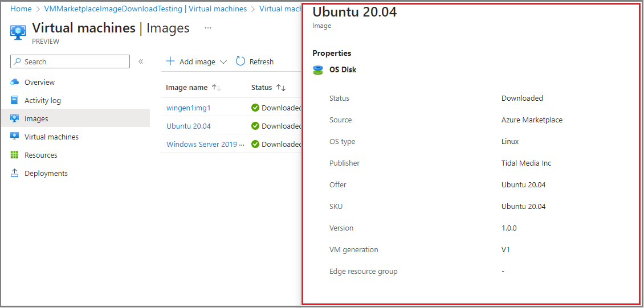The height and width of the screenshot is (308, 644).
Task: Click the Virtual machines header icon
Action: point(18,32)
